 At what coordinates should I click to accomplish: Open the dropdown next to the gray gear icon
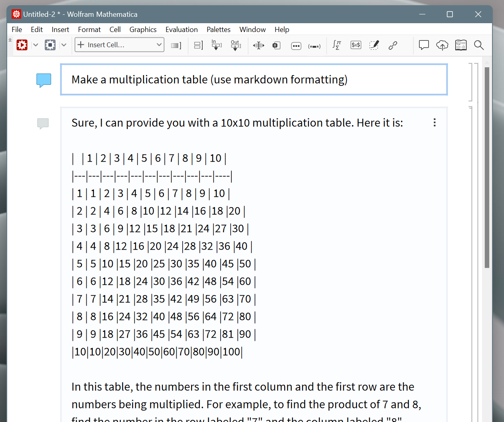64,45
